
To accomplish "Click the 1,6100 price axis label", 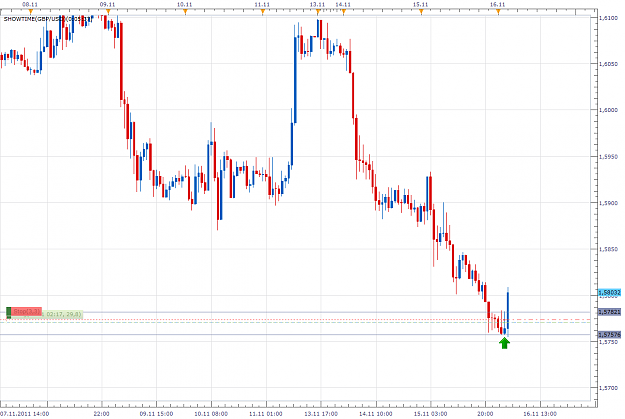I will [x=609, y=18].
